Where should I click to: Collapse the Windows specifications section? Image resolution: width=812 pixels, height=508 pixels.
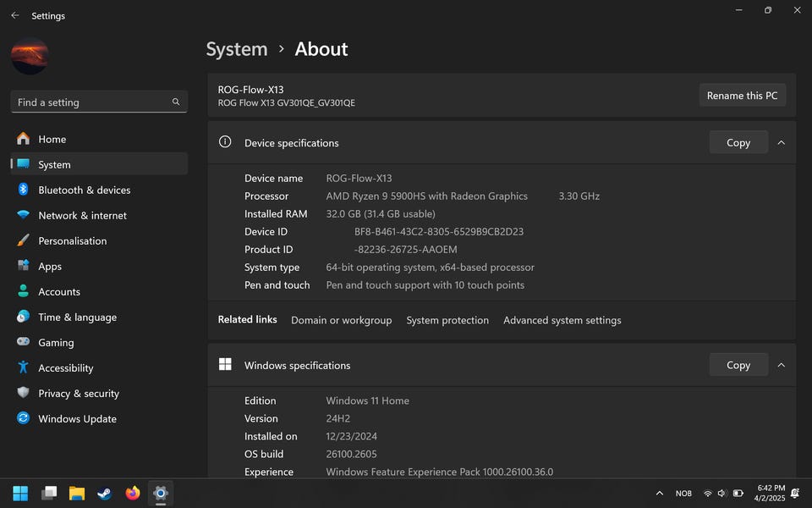781,365
